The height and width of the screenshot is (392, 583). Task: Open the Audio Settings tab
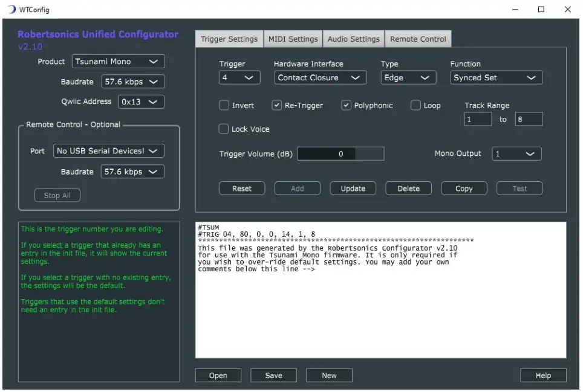tap(353, 39)
